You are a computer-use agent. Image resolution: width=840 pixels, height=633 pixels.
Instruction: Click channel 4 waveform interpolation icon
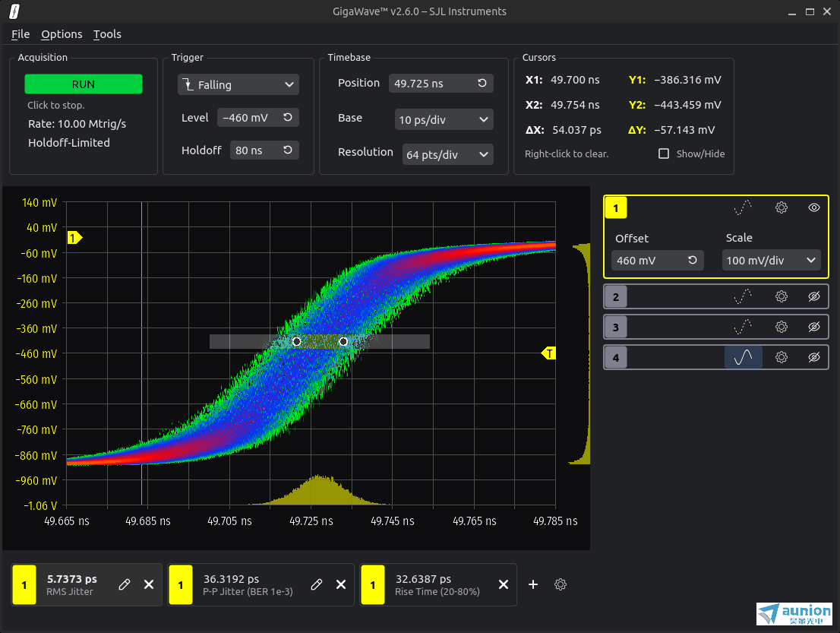tap(743, 357)
